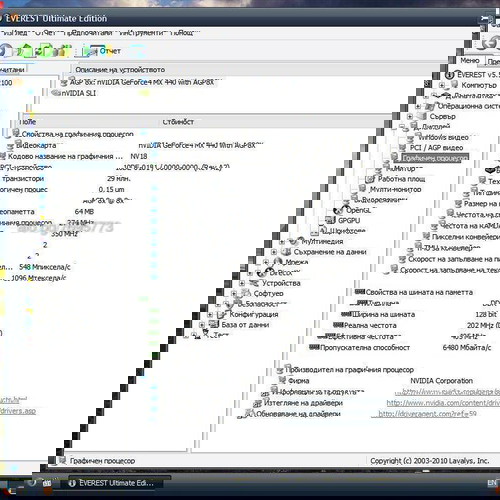500x500 pixels.
Task: Expand the Мултимедия tree node
Action: tap(282, 242)
